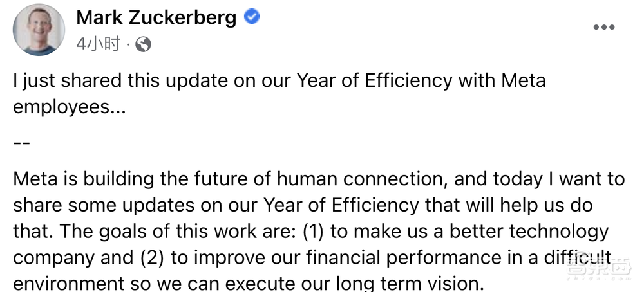
Task: Click the '--' separator line
Action: pos(21,141)
